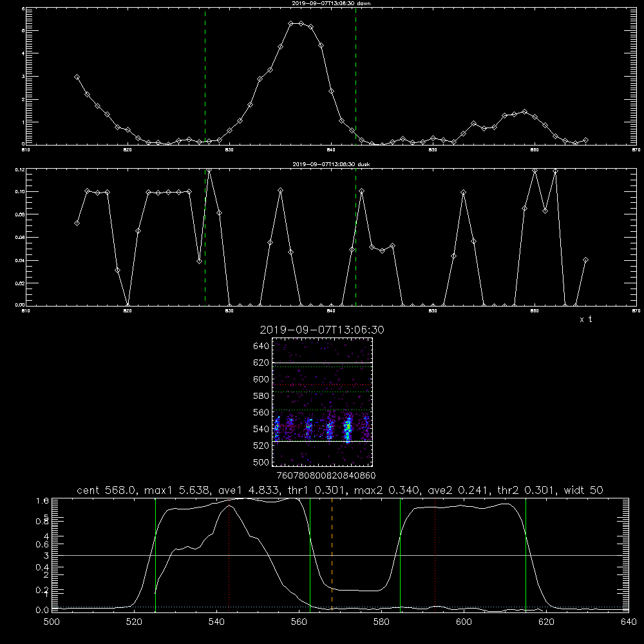Click the '500' y-axis label of the spectrogram

click(261, 462)
